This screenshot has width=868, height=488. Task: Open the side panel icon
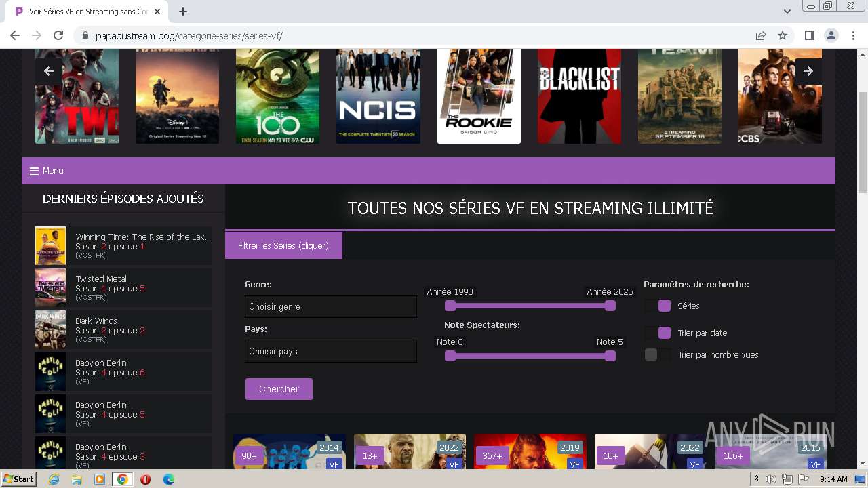(809, 35)
